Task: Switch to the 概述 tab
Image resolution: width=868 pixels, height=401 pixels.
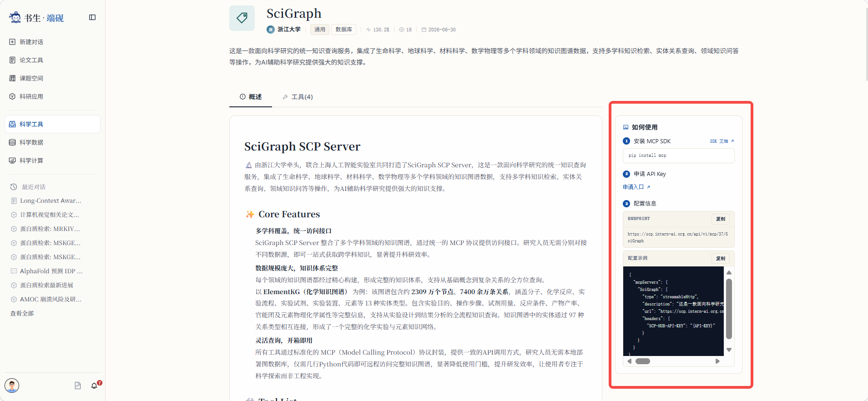Action: [x=251, y=97]
